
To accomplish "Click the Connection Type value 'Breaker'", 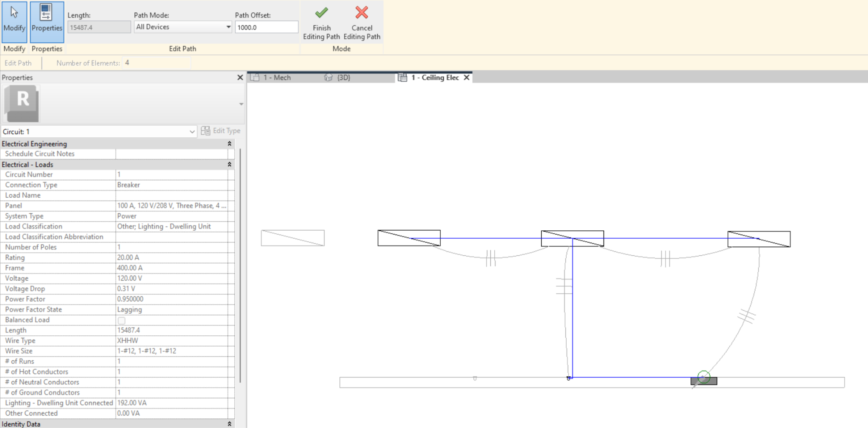I will pos(128,185).
